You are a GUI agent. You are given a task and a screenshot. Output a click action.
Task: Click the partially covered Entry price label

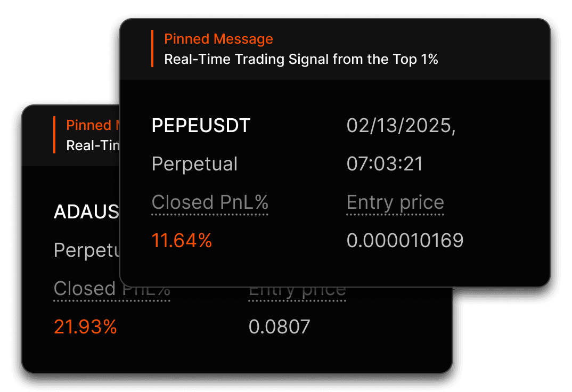297,293
